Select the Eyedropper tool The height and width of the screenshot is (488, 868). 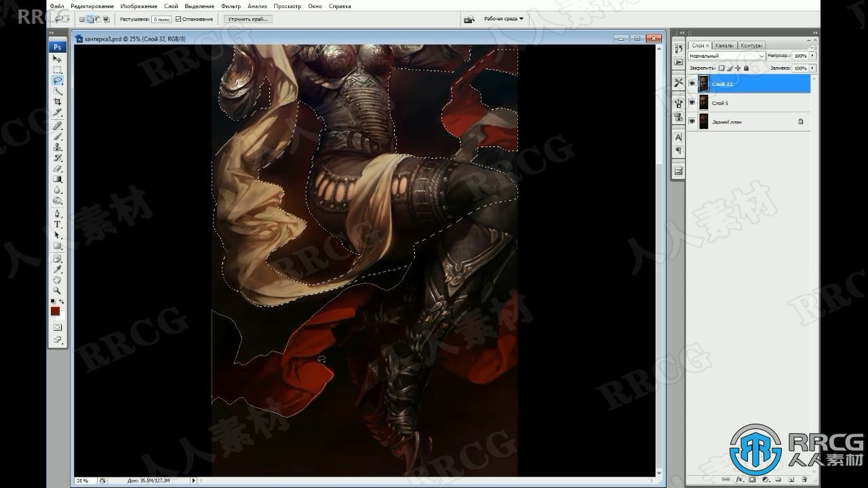point(58,269)
